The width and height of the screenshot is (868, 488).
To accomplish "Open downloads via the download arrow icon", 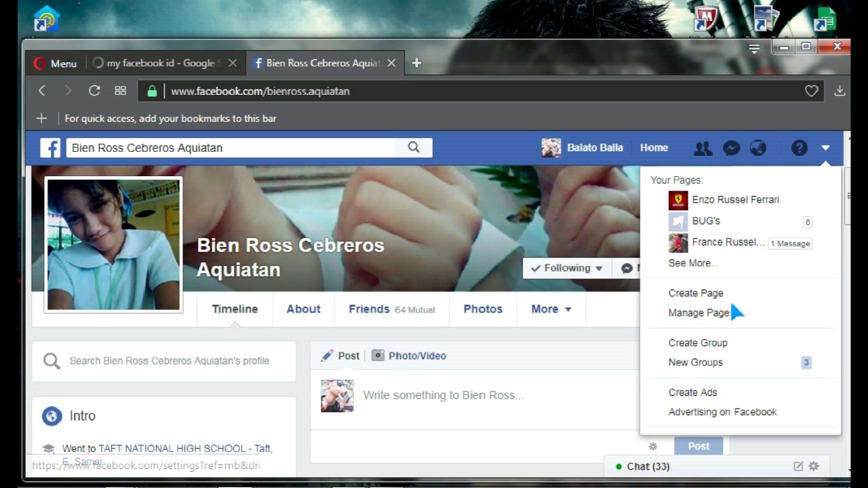I will (x=840, y=91).
